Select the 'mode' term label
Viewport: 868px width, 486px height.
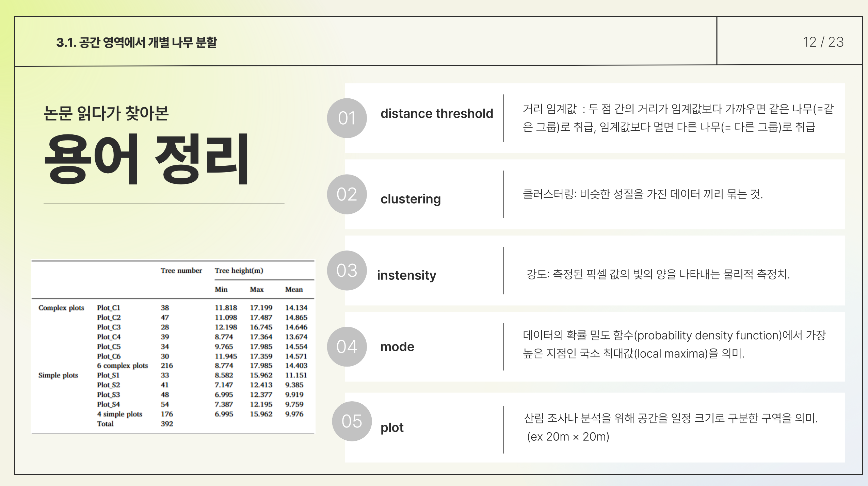[397, 347]
